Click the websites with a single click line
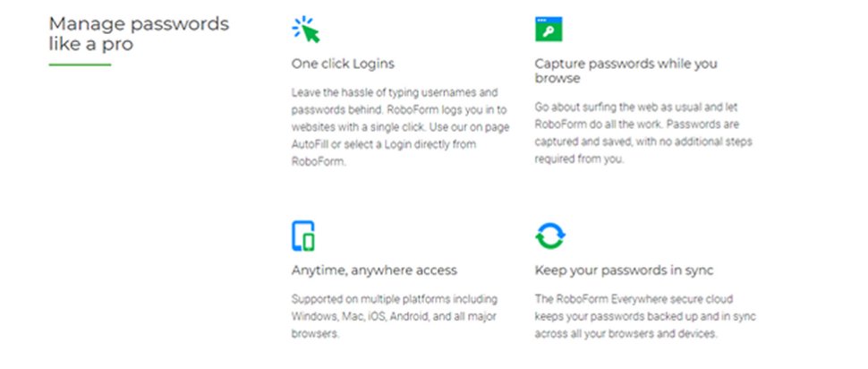Viewport: 868px width, 369px height. (400, 127)
